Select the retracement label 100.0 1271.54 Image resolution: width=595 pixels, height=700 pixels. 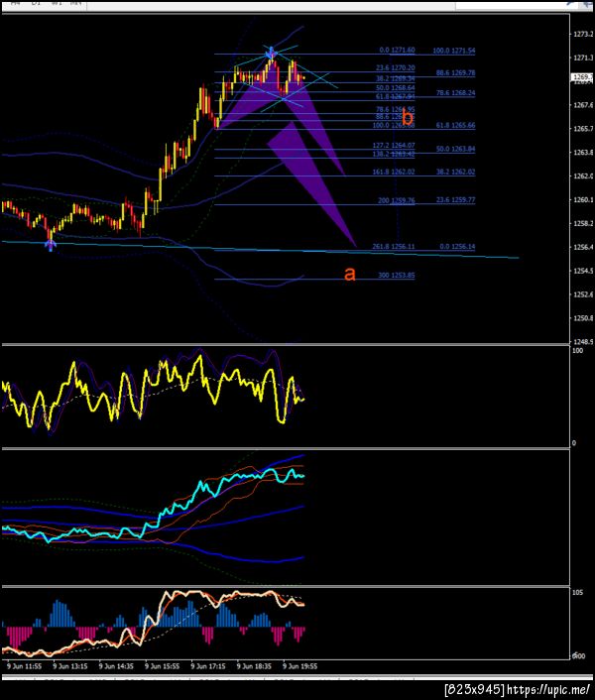[x=453, y=51]
